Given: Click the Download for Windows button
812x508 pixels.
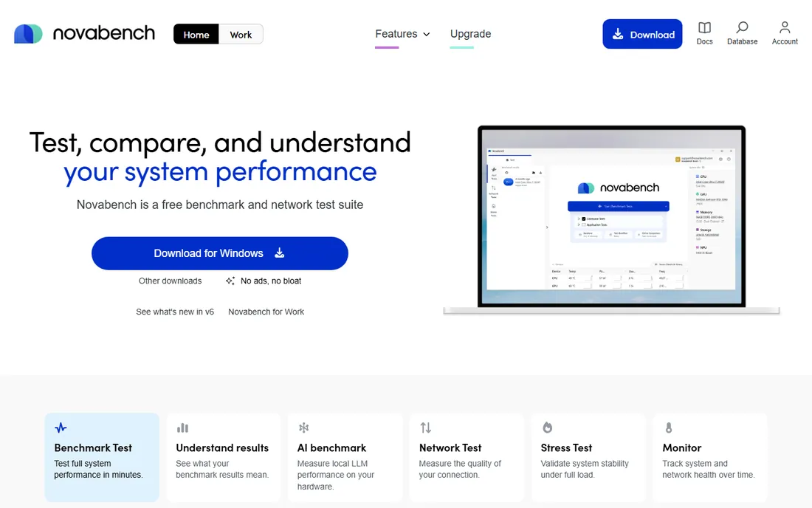Looking at the screenshot, I should point(219,253).
